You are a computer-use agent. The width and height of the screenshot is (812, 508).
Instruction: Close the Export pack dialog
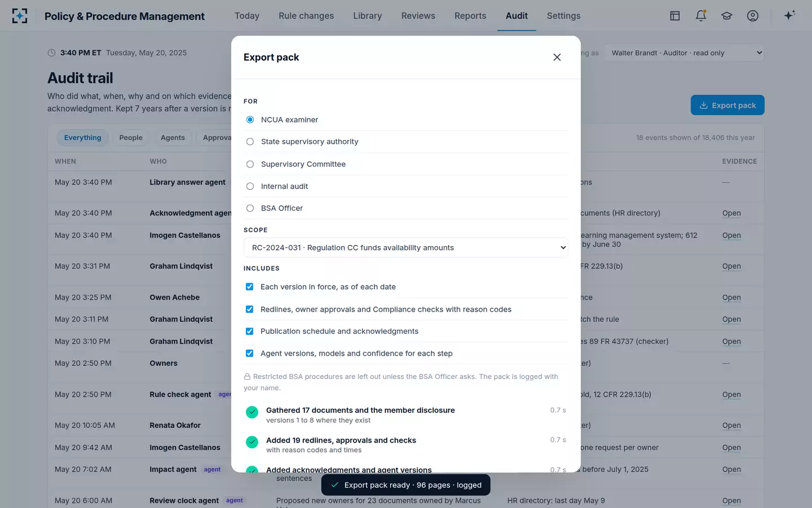coord(557,57)
